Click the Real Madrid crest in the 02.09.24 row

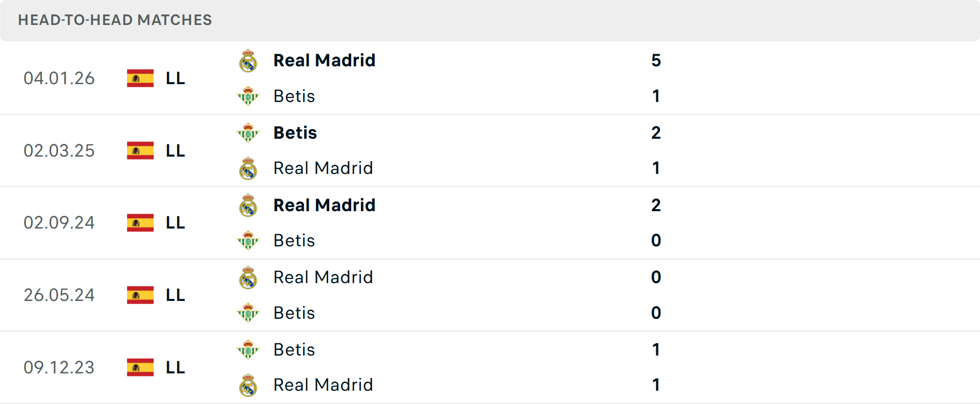click(x=248, y=205)
